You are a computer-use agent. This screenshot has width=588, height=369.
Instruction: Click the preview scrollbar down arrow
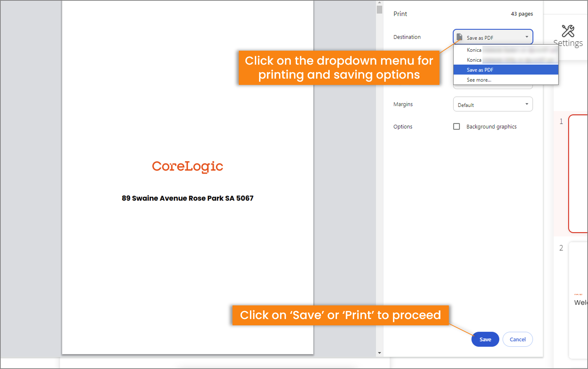380,353
